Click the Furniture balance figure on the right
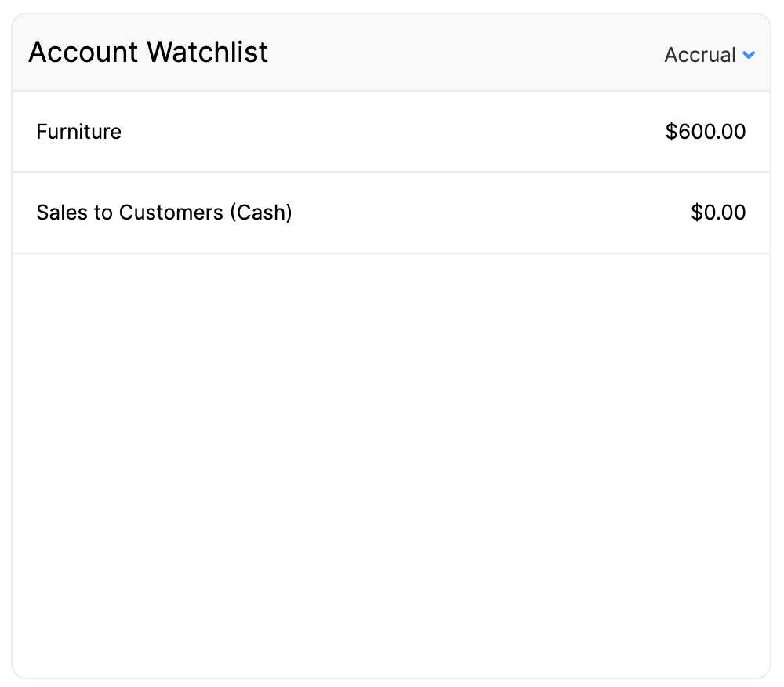 click(x=706, y=132)
